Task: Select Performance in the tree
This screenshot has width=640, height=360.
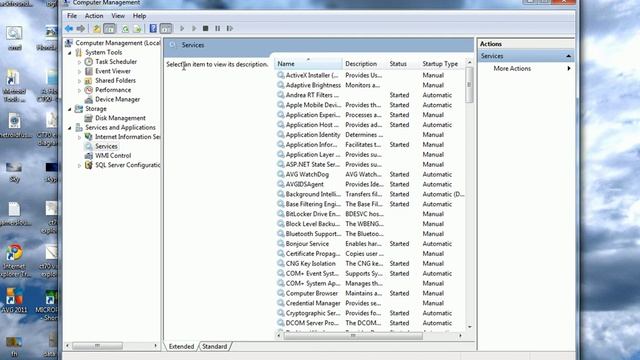Action: tap(113, 90)
